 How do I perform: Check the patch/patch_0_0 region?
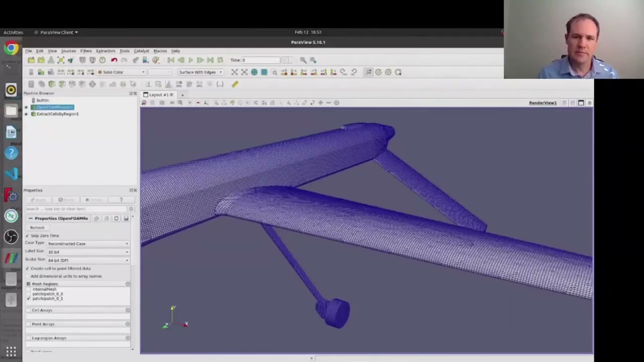click(x=29, y=294)
